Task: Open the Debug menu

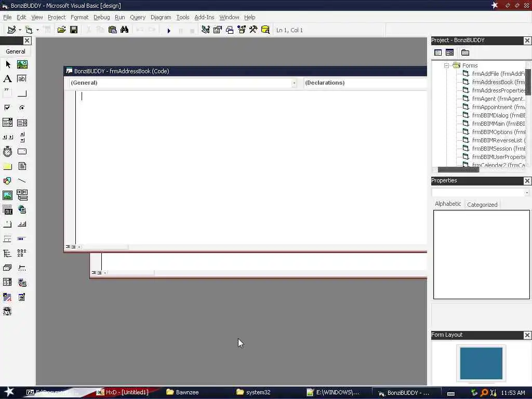Action: (x=101, y=17)
